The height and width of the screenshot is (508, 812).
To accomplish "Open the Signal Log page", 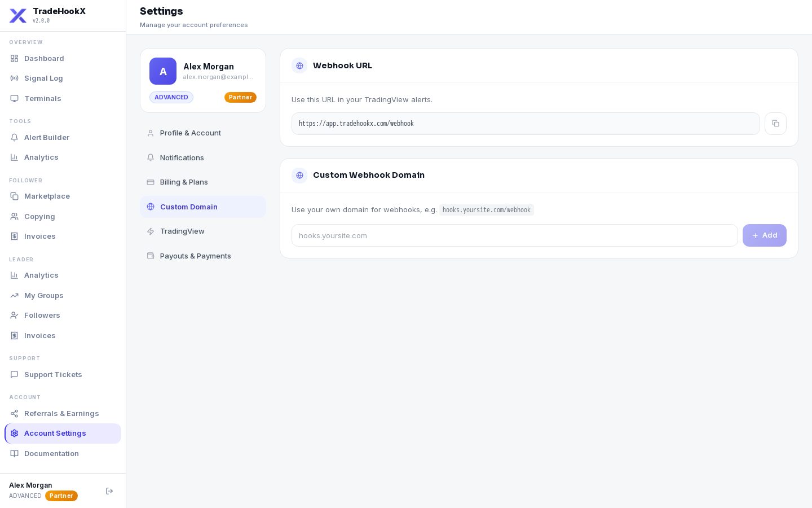I will tap(63, 78).
